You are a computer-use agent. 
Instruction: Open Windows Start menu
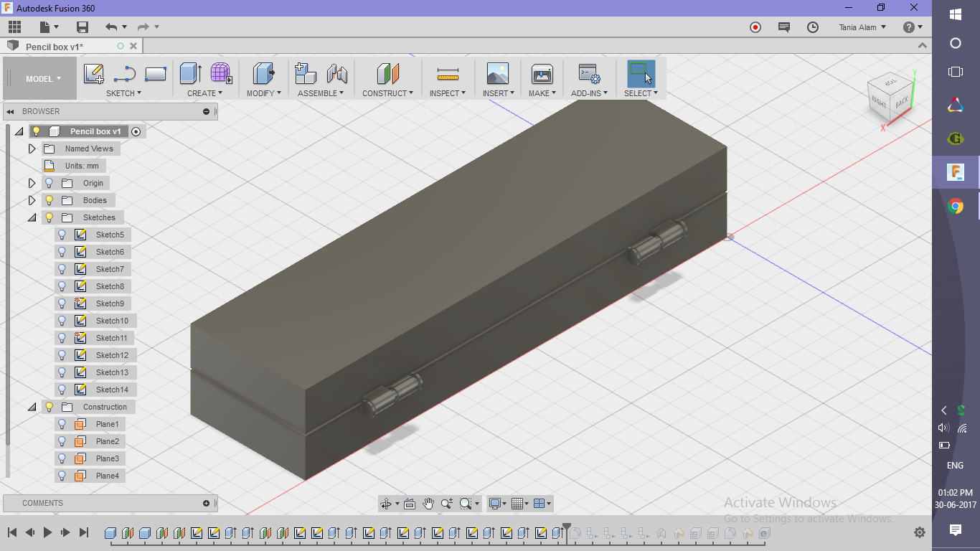[956, 14]
